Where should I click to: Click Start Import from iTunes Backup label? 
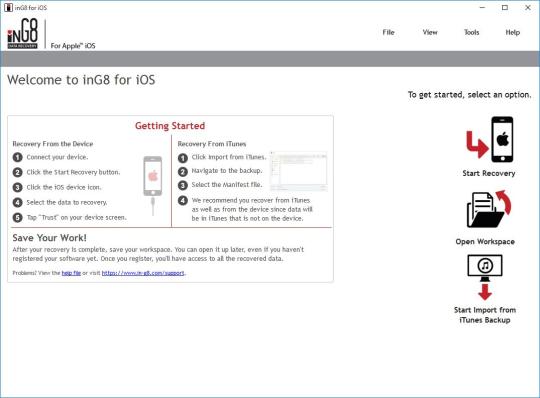pyautogui.click(x=485, y=315)
